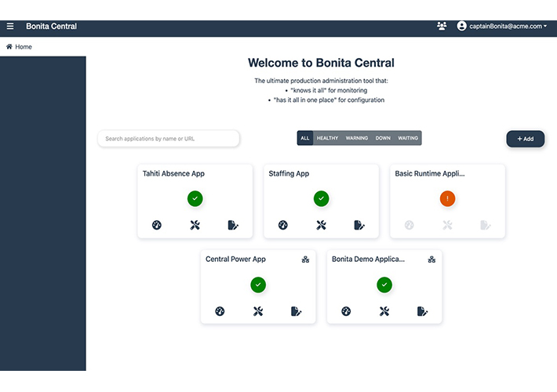Open the hamburger menu

[10, 26]
